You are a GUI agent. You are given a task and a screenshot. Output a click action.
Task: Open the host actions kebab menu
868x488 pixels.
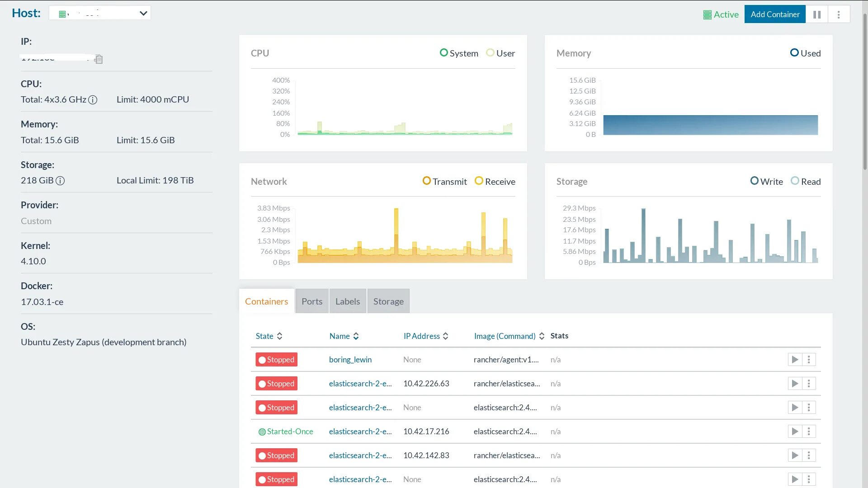click(x=839, y=14)
